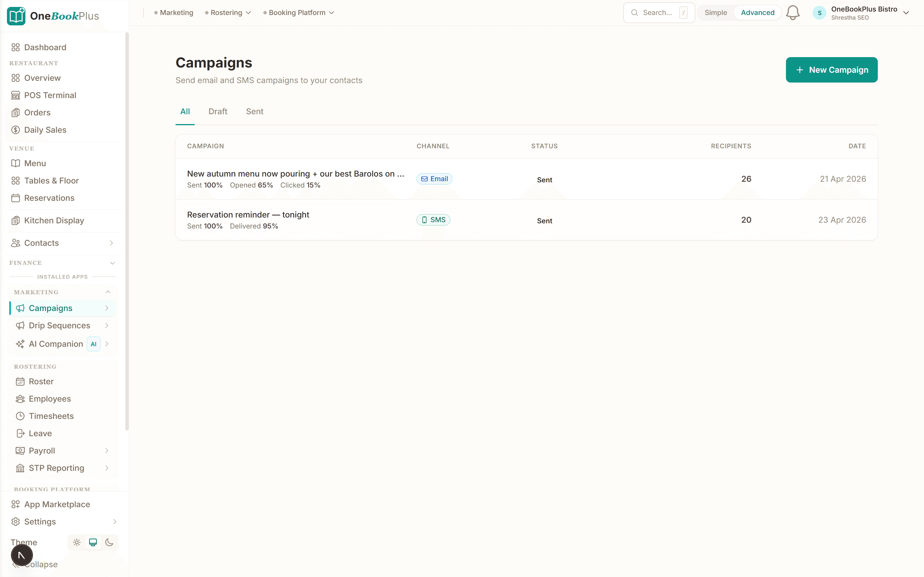This screenshot has width=924, height=577.
Task: Switch to Simple mode
Action: 716,12
